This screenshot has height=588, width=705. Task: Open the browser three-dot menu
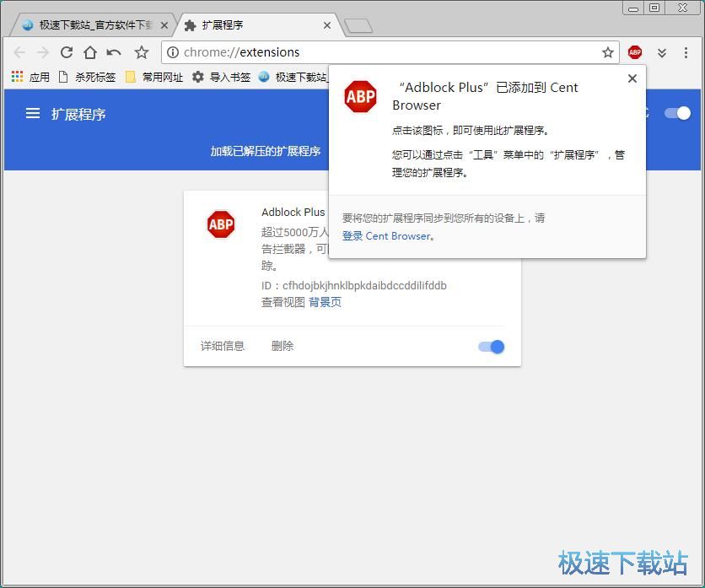[686, 52]
